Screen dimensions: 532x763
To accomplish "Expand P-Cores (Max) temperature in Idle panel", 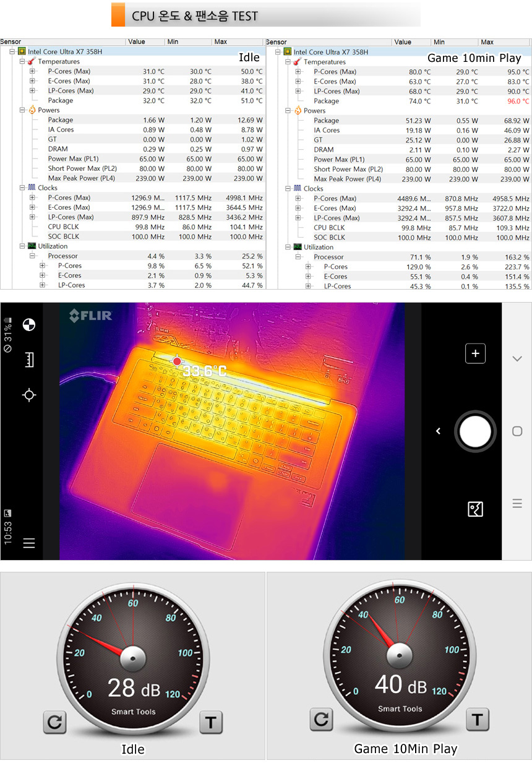I will 33,71.
